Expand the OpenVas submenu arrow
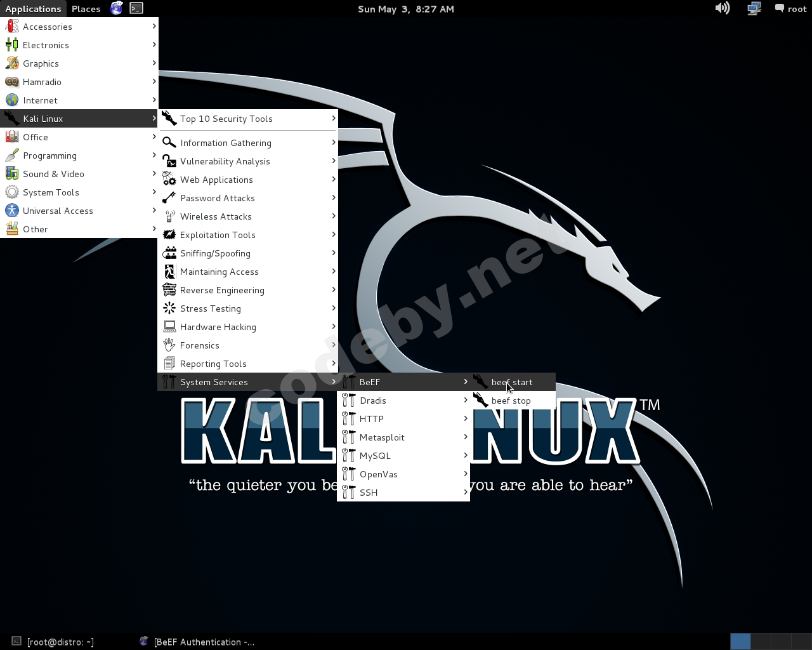812x650 pixels. 466,474
